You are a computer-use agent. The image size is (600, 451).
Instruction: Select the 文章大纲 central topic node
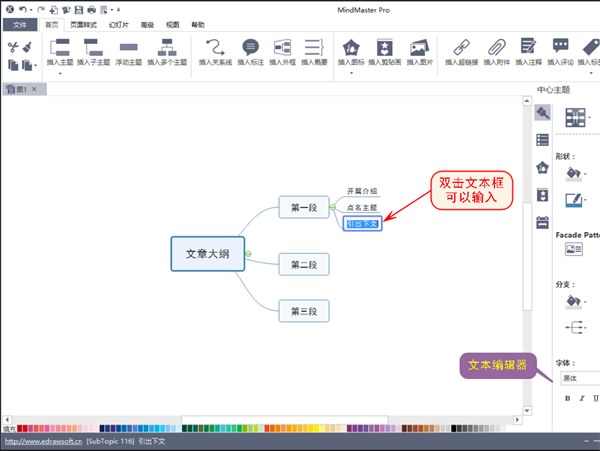207,254
